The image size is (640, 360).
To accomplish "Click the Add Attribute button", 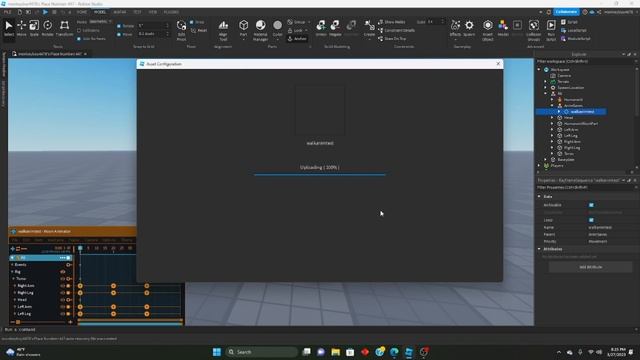I will click(x=590, y=267).
